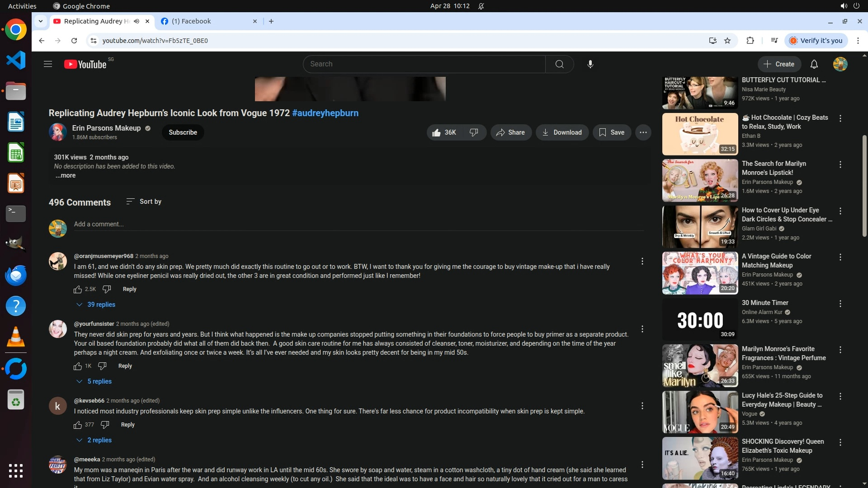Dislike the Audrey Hepburn video
Screen dimensions: 868x488
point(474,132)
